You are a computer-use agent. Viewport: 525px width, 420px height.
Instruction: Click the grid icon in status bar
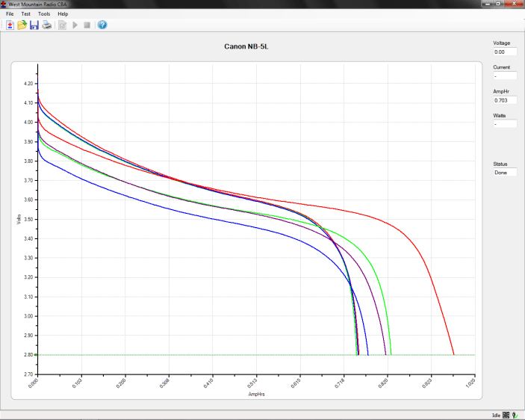506,415
